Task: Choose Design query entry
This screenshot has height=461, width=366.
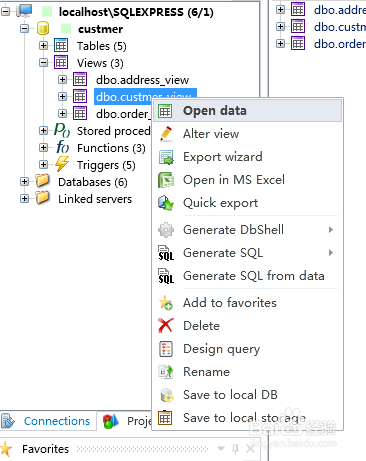Action: [248, 349]
